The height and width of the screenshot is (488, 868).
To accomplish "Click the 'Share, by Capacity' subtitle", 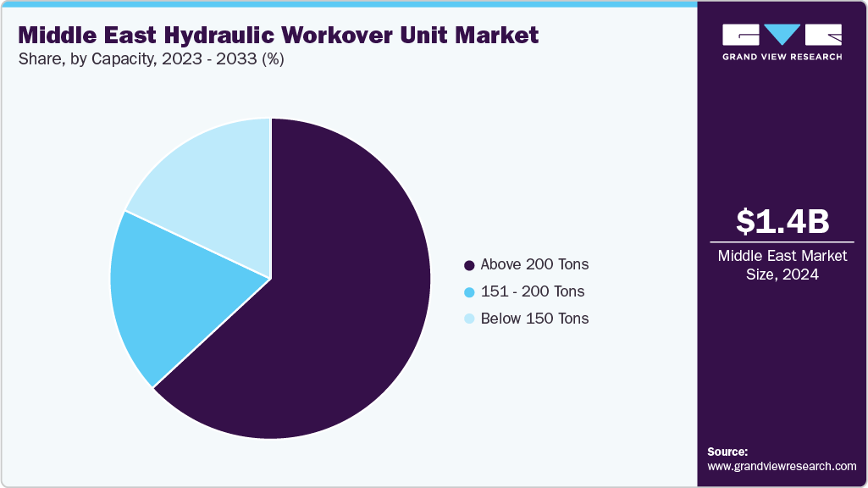I will point(149,59).
